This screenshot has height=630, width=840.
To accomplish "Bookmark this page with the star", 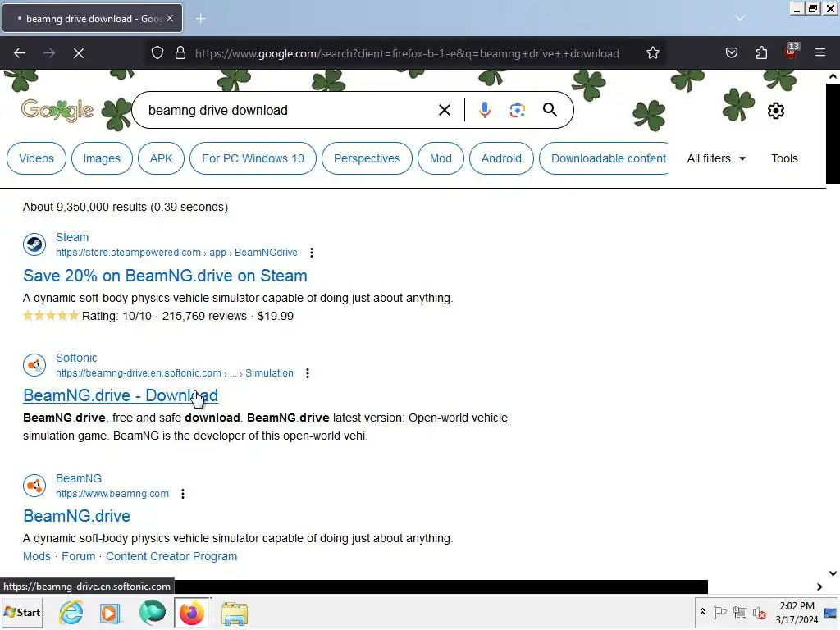I will (x=652, y=53).
